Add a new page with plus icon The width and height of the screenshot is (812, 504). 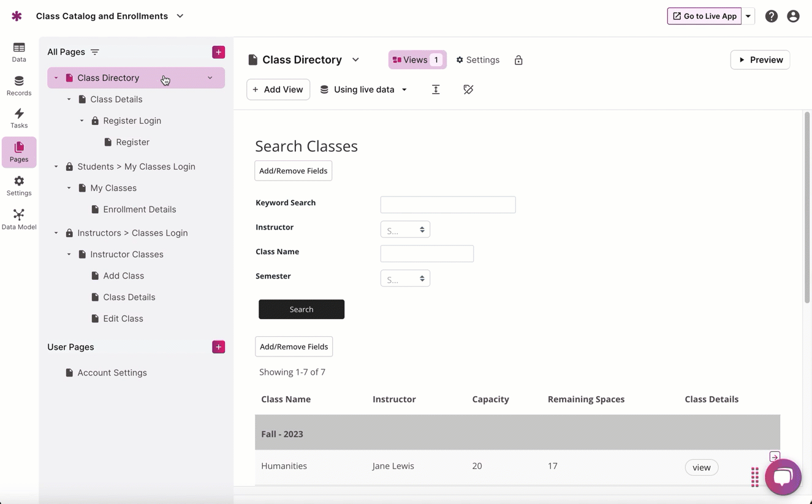tap(218, 52)
